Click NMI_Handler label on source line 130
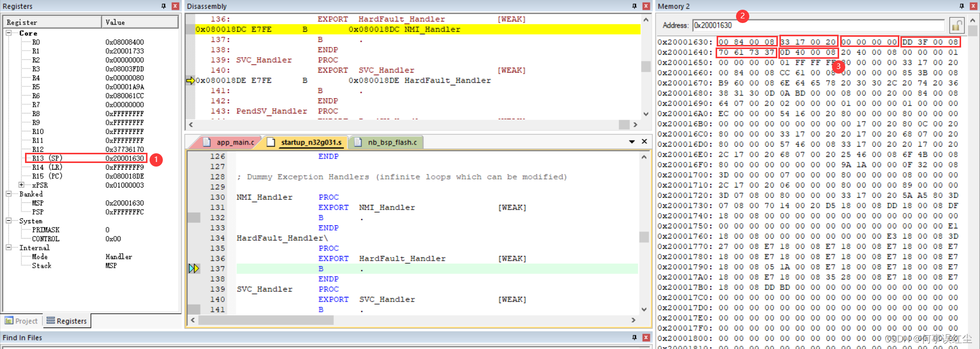Screen dimensions: 980x349 [x=264, y=197]
